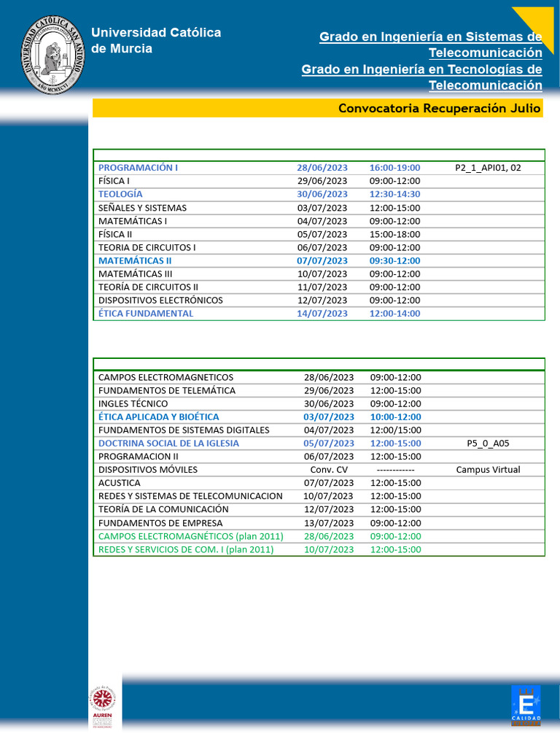Screen dimensions: 560x747
Task: Select the FÍSICA I subject name
Action: 114,181
